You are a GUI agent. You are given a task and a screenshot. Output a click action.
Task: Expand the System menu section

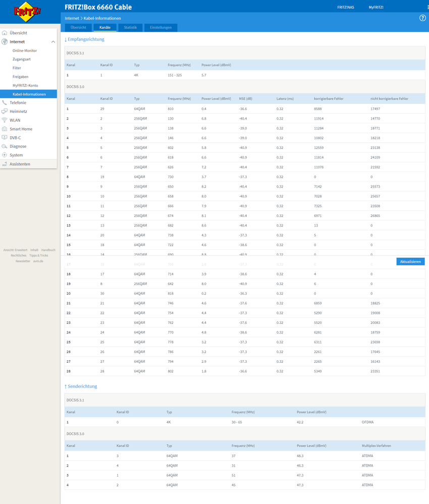[16, 155]
